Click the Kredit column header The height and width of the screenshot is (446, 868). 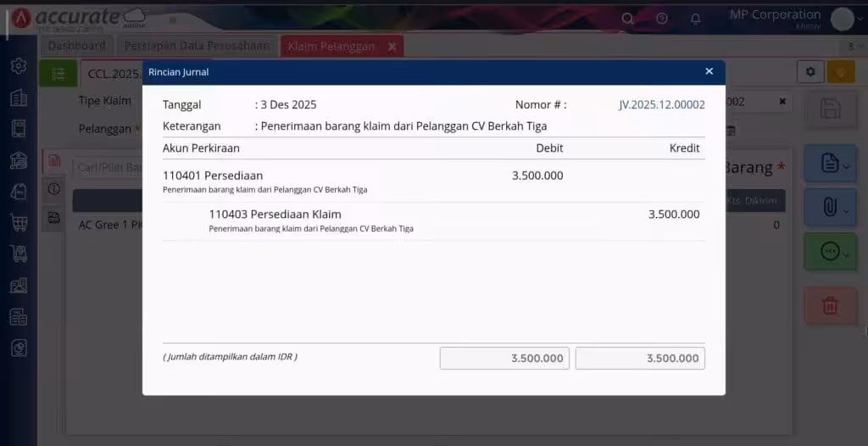click(x=685, y=148)
